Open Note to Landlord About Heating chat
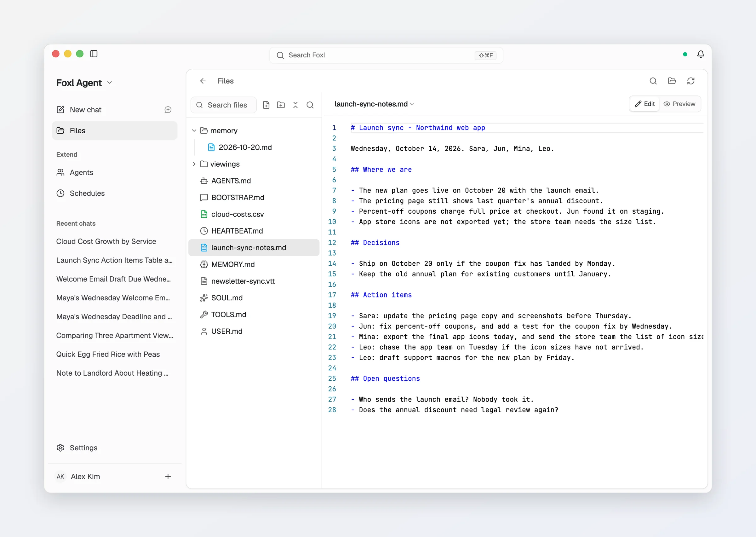The height and width of the screenshot is (537, 756). tap(115, 373)
